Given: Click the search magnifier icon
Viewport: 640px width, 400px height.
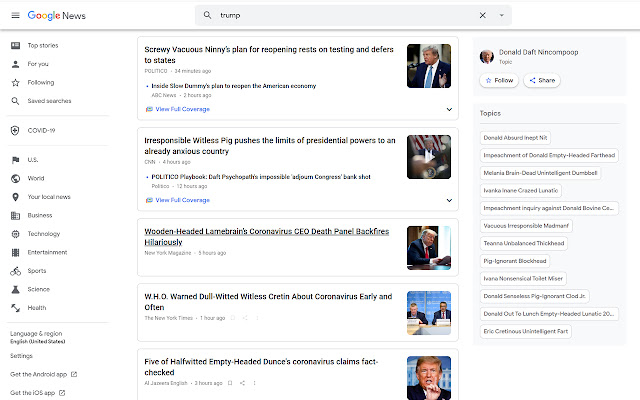Looking at the screenshot, I should [207, 15].
